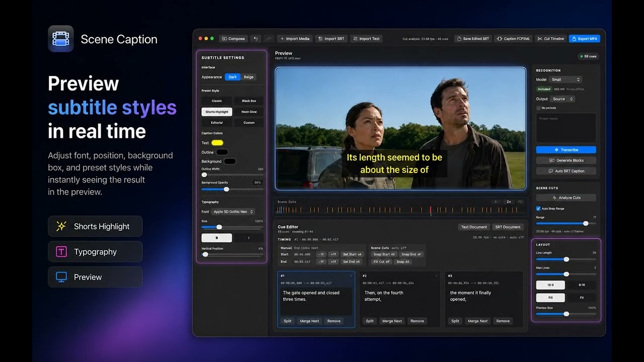Click Import Media in the toolbar
Viewport: 644px width, 362px height.
295,39
